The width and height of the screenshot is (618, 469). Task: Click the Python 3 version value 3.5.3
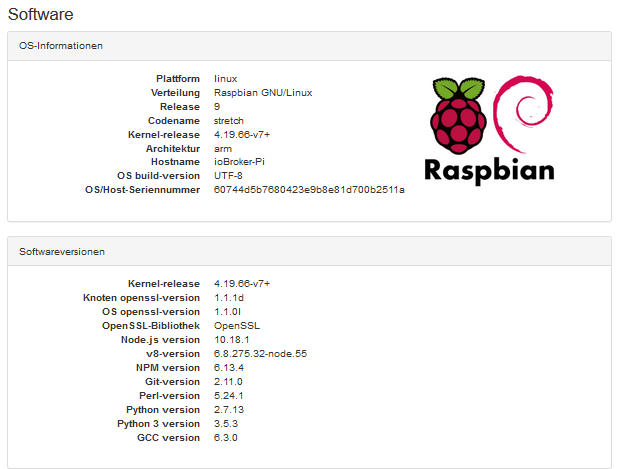pos(226,424)
